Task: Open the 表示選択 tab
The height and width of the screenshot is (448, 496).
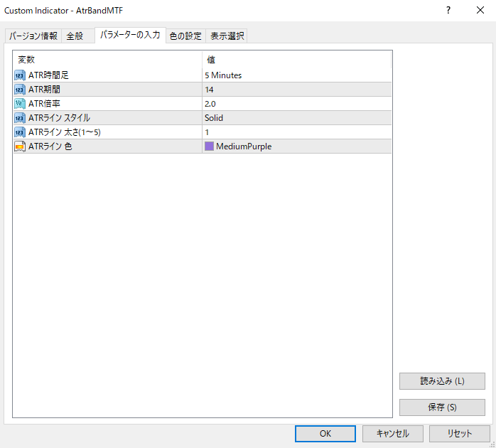Action: coord(227,36)
